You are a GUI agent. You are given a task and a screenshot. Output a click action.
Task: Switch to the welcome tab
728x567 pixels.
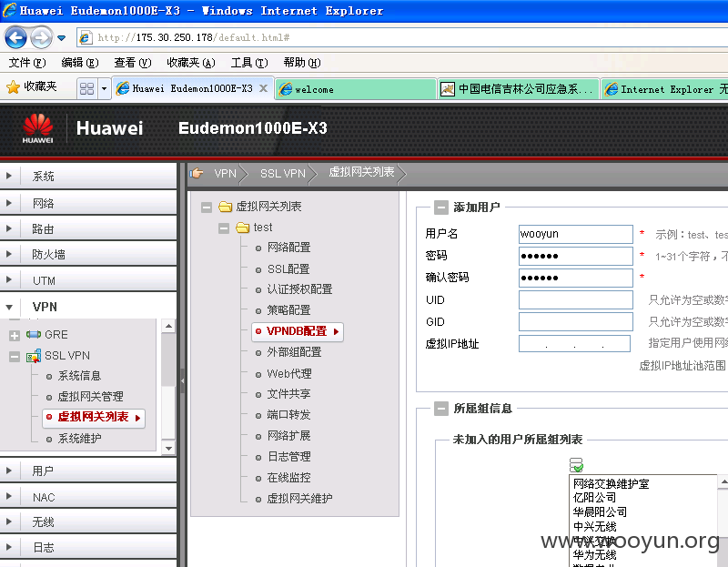pyautogui.click(x=356, y=89)
